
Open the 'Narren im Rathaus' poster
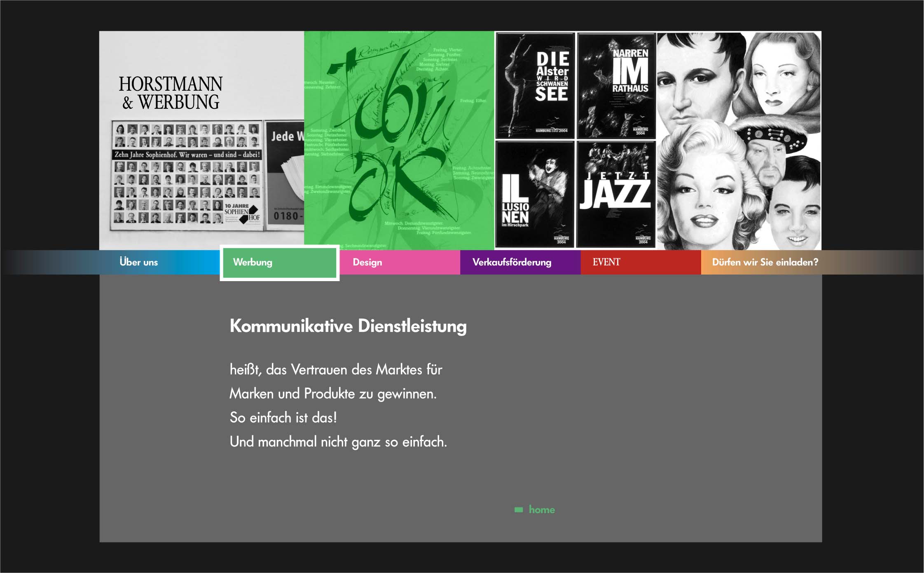(616, 86)
